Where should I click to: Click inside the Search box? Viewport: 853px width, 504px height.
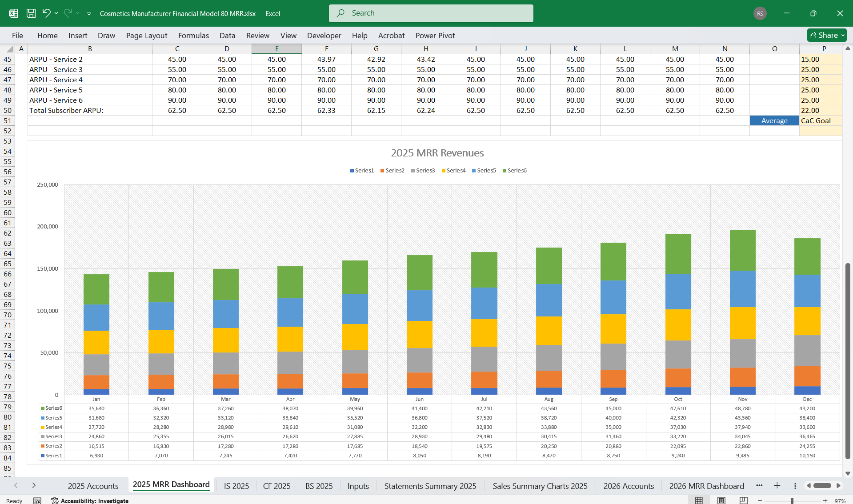coord(430,13)
